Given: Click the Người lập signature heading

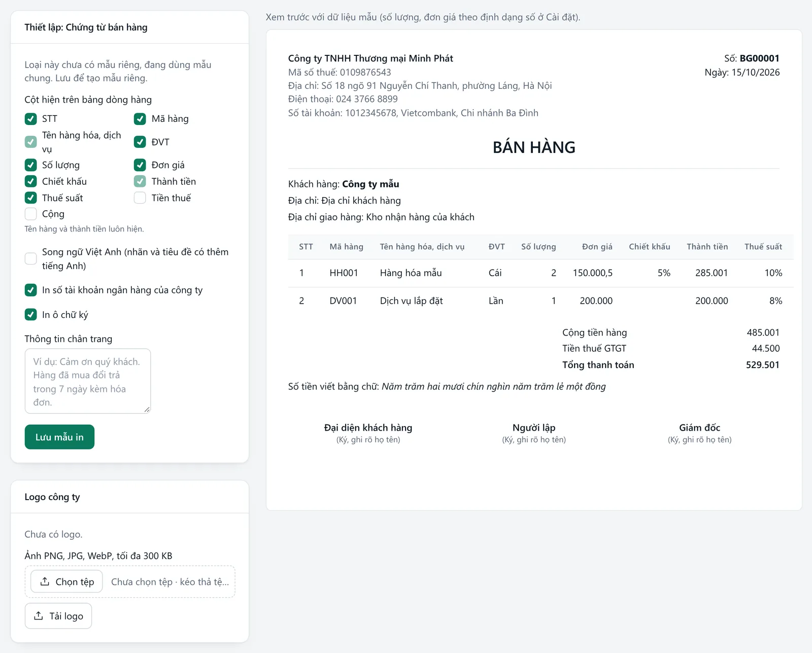Looking at the screenshot, I should (x=534, y=428).
